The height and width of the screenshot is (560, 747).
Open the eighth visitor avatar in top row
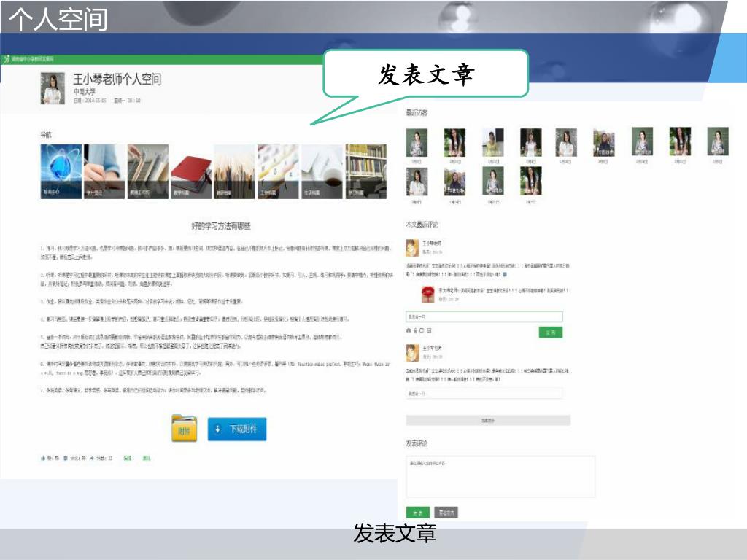pos(680,141)
